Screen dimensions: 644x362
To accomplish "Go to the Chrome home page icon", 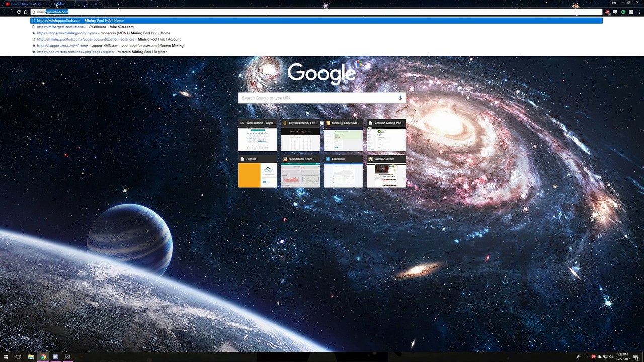I will (26, 12).
